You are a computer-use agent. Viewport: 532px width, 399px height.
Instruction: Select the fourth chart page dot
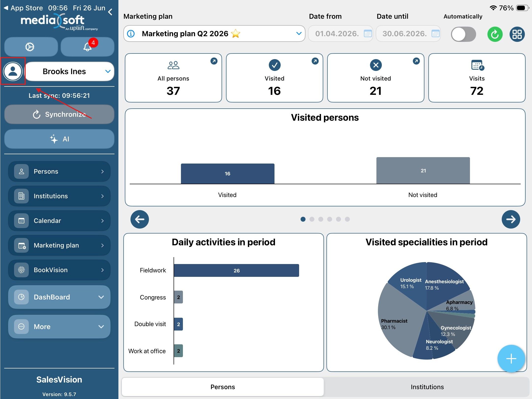[x=330, y=219]
